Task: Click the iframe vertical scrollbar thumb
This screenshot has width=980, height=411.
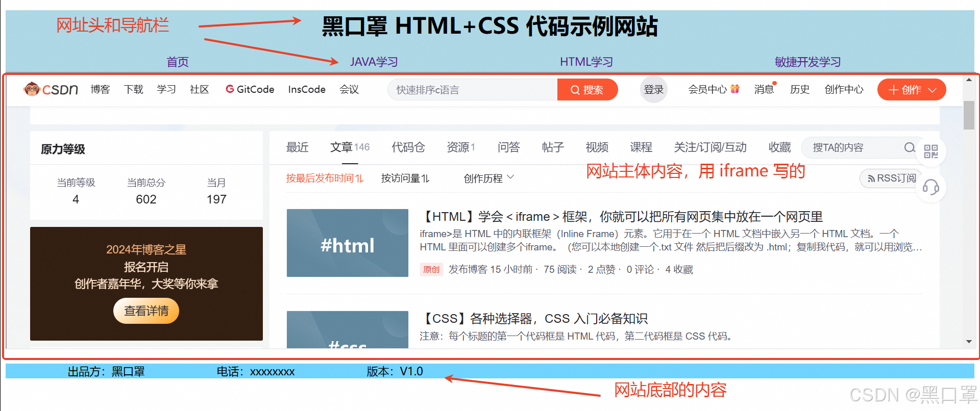Action: click(x=969, y=115)
